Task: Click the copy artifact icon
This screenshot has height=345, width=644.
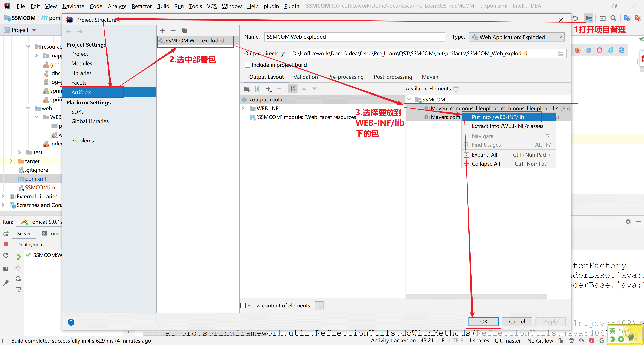Action: tap(184, 30)
